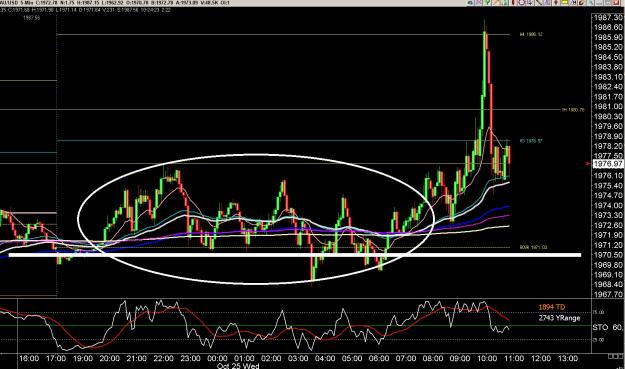
Task: Click the 1974.00 price axis label
Action: tap(608, 206)
